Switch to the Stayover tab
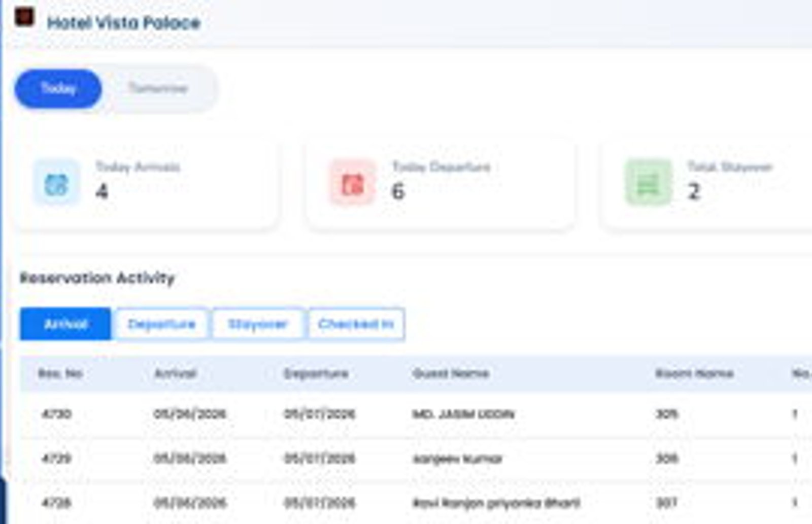 (258, 324)
